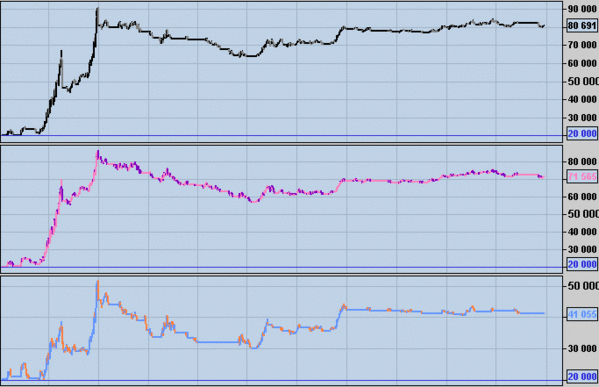Viewport: 599px width, 387px height.
Task: Click the right end of the pink curve
Action: point(543,177)
